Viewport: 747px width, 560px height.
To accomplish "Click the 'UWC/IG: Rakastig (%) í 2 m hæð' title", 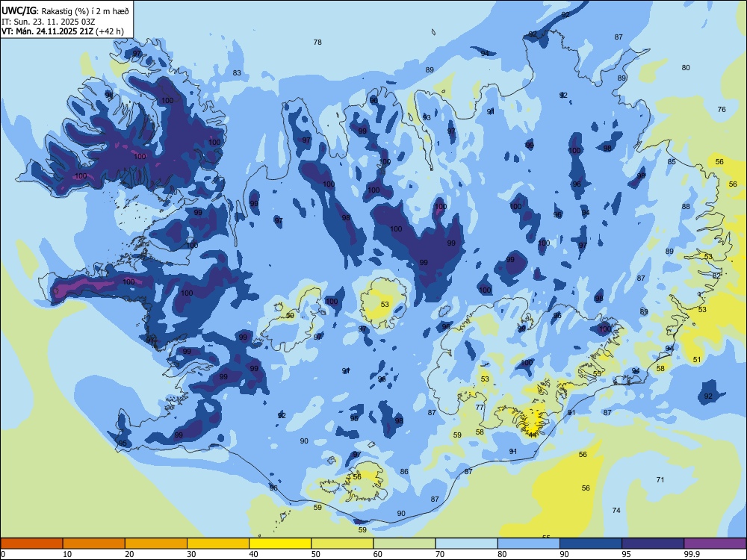I will click(x=65, y=11).
